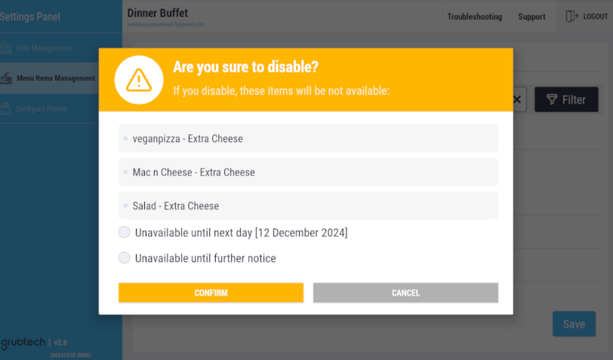
Task: Save the menu item changes
Action: point(574,324)
